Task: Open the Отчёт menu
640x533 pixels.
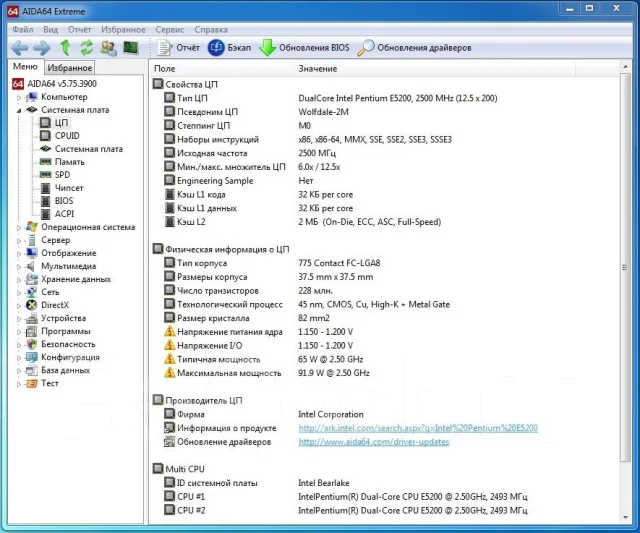Action: [x=80, y=29]
